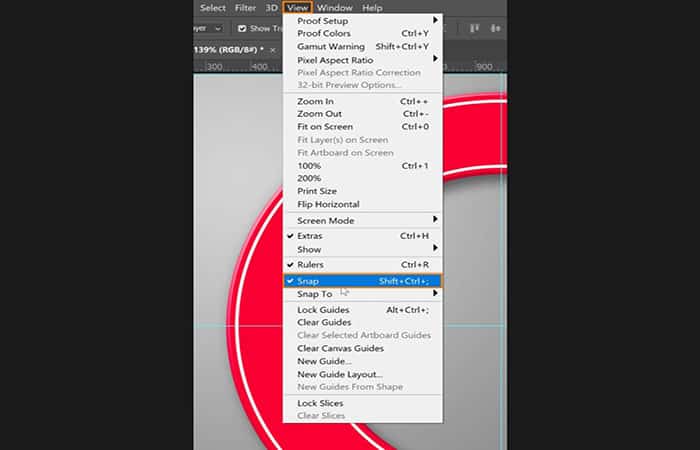Choose Lock Guides
This screenshot has height=450, width=700.
pos(363,310)
